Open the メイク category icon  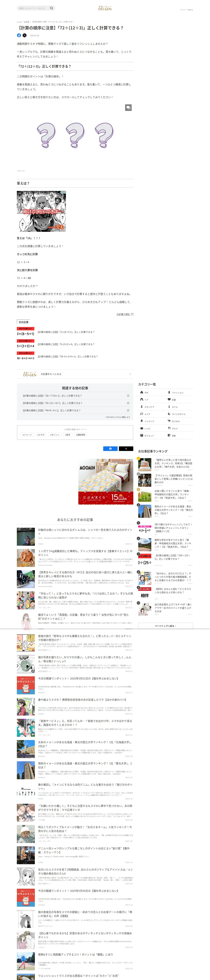coord(142,414)
